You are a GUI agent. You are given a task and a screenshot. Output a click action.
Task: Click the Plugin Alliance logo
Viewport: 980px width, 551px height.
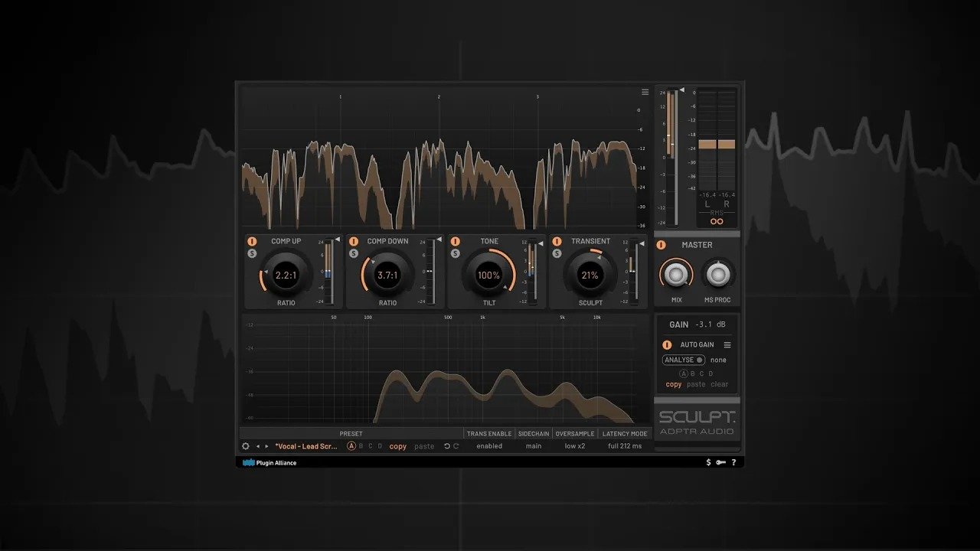[x=269, y=463]
